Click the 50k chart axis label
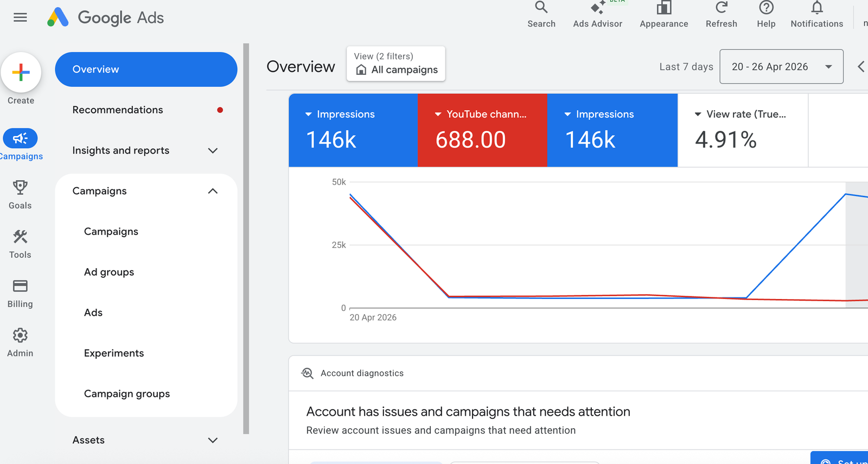868x464 pixels. tap(339, 182)
